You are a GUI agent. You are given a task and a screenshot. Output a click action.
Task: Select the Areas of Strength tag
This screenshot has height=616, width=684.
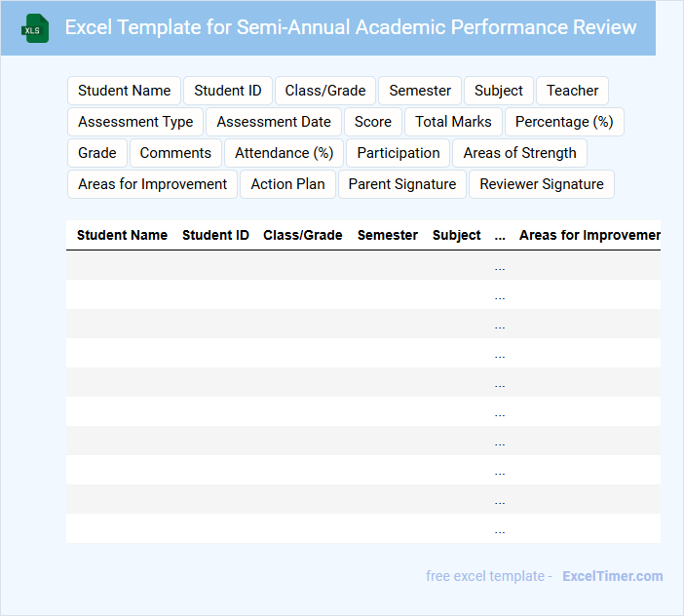519,153
